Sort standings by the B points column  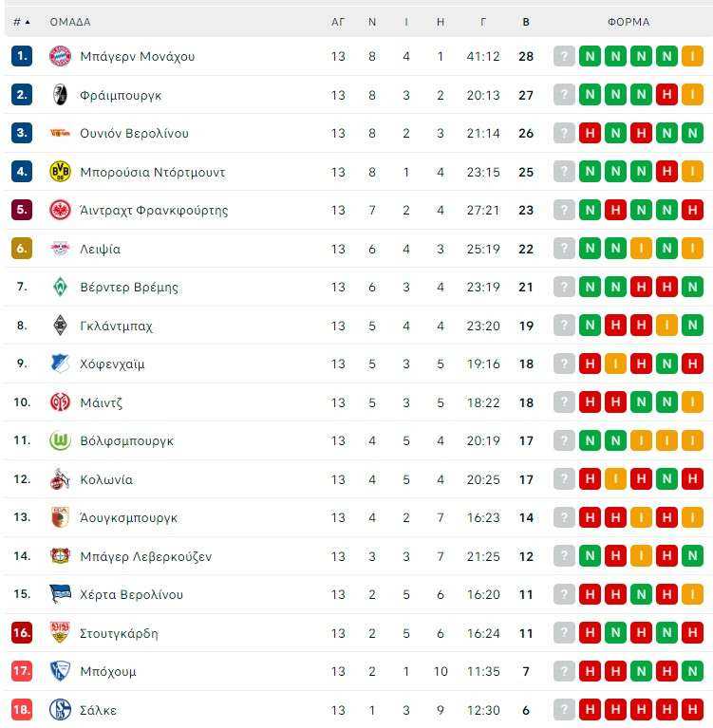click(x=526, y=22)
